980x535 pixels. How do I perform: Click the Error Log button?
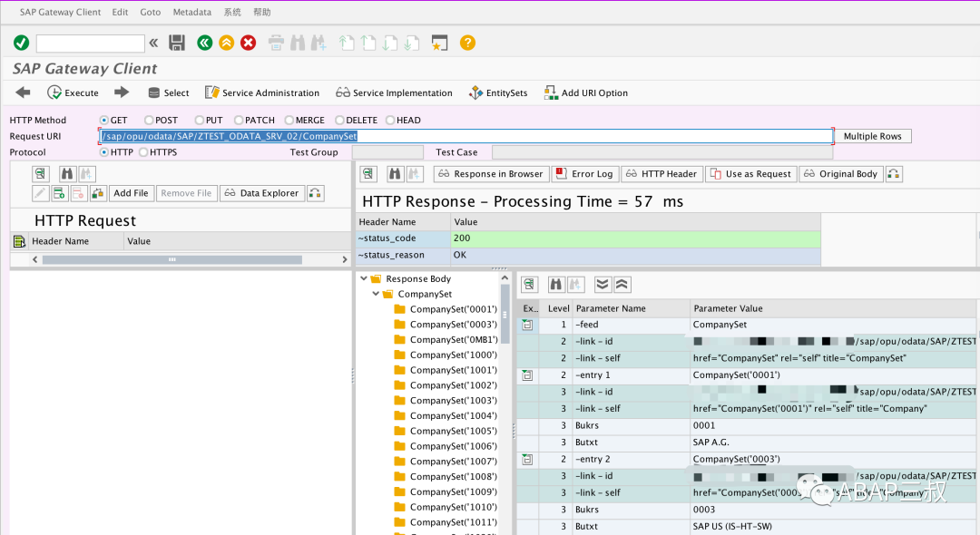coord(585,173)
